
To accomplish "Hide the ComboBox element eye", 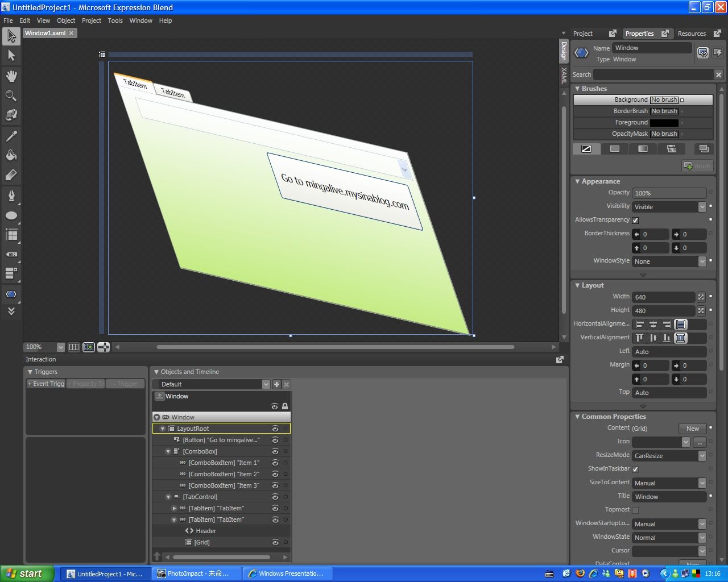I will pos(275,451).
